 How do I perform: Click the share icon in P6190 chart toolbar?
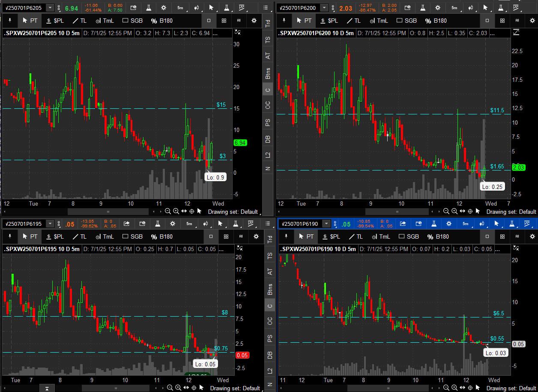403,223
